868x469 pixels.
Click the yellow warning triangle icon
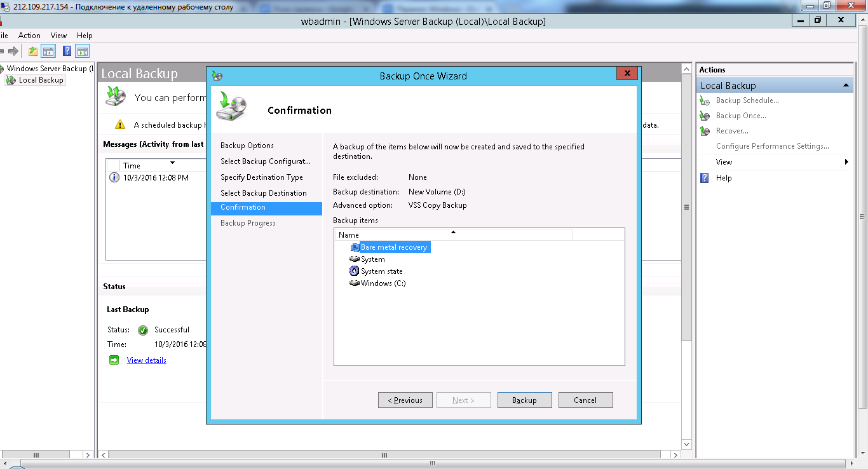(x=120, y=125)
